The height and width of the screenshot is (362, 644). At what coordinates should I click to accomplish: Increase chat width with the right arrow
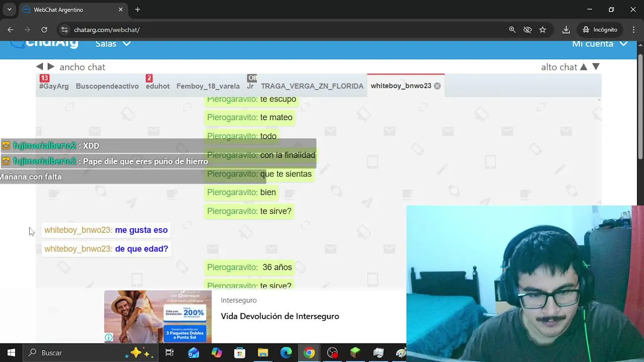(51, 66)
